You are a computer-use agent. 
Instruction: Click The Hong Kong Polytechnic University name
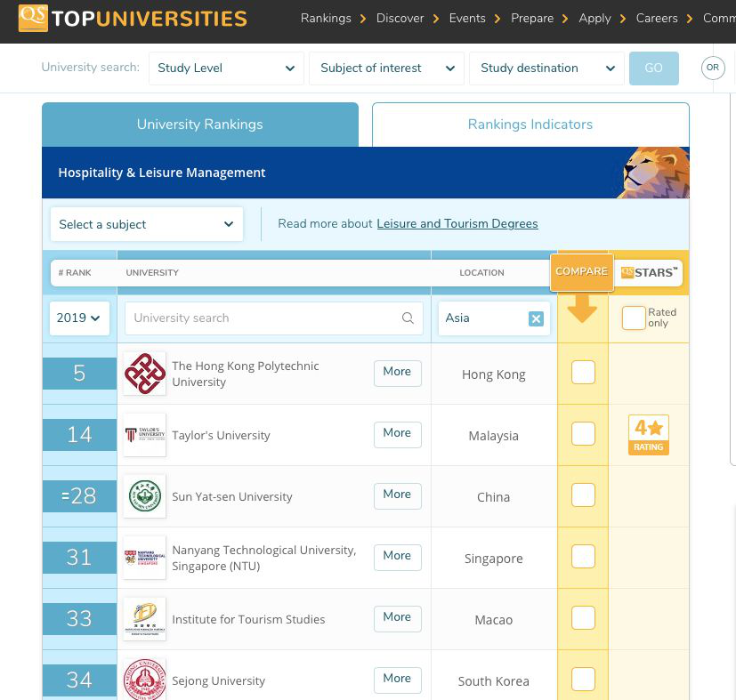click(x=246, y=374)
